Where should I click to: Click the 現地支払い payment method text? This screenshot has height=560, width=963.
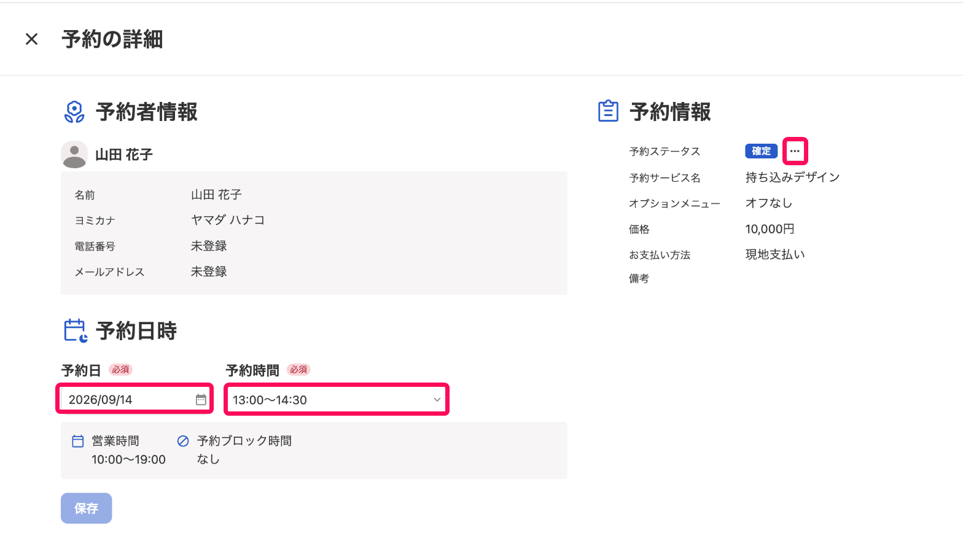coord(775,255)
